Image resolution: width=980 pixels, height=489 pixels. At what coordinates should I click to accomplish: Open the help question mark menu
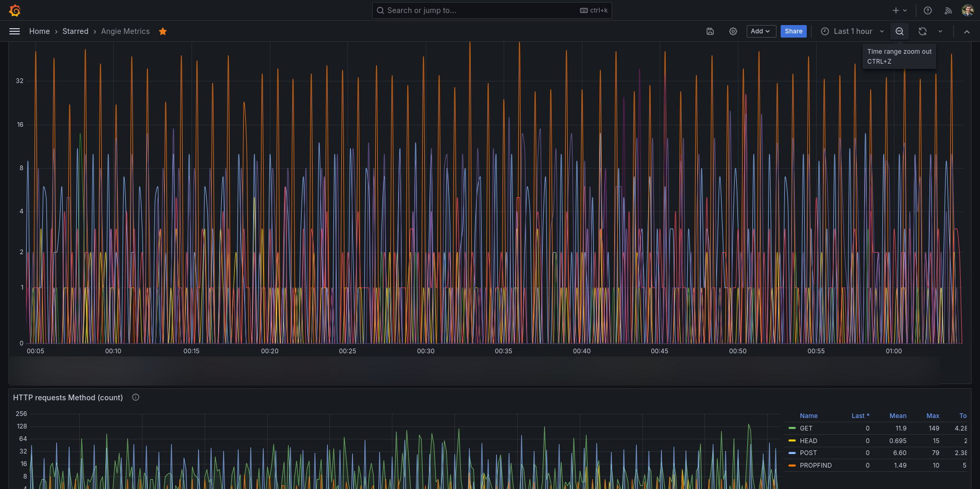point(928,10)
